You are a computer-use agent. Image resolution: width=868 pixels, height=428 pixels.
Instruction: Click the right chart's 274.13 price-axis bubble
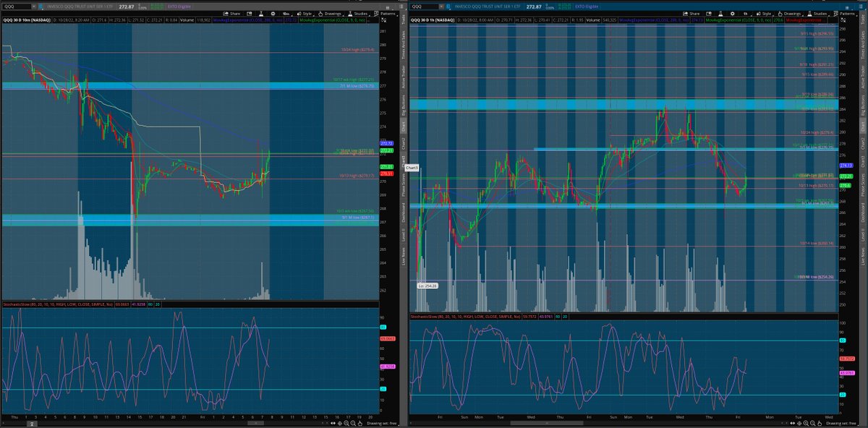848,166
